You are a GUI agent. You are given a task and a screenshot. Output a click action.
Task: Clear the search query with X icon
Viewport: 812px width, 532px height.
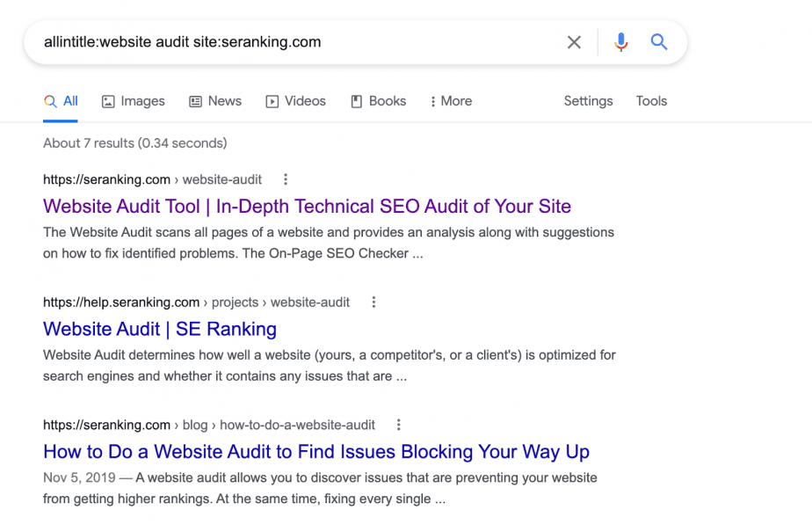pyautogui.click(x=574, y=42)
